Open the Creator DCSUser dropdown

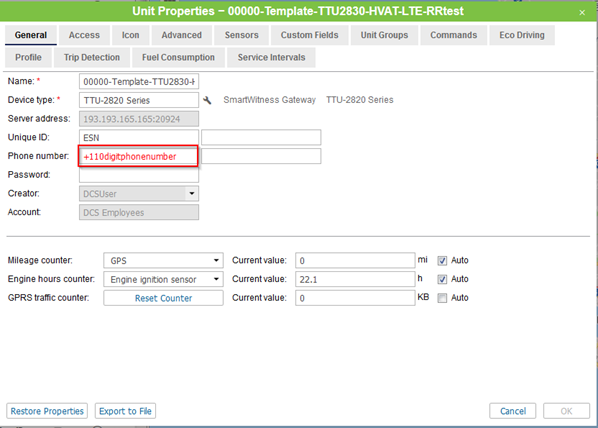pos(139,194)
